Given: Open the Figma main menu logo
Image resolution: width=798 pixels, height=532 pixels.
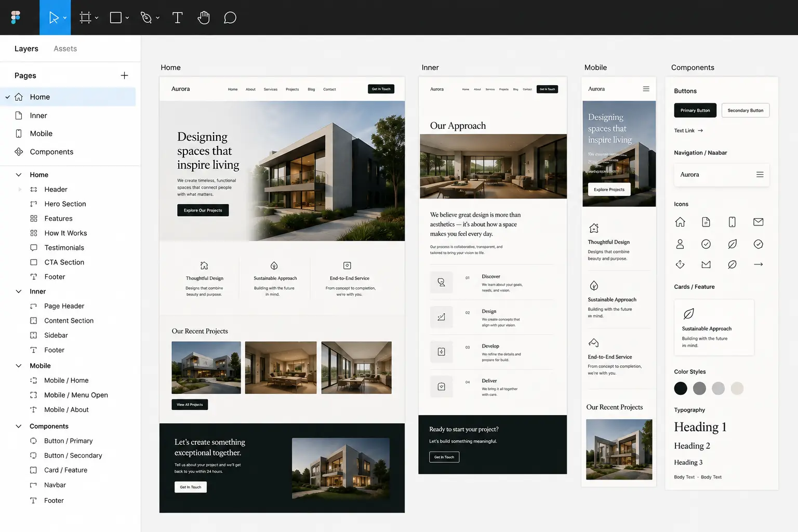Looking at the screenshot, I should (16, 18).
